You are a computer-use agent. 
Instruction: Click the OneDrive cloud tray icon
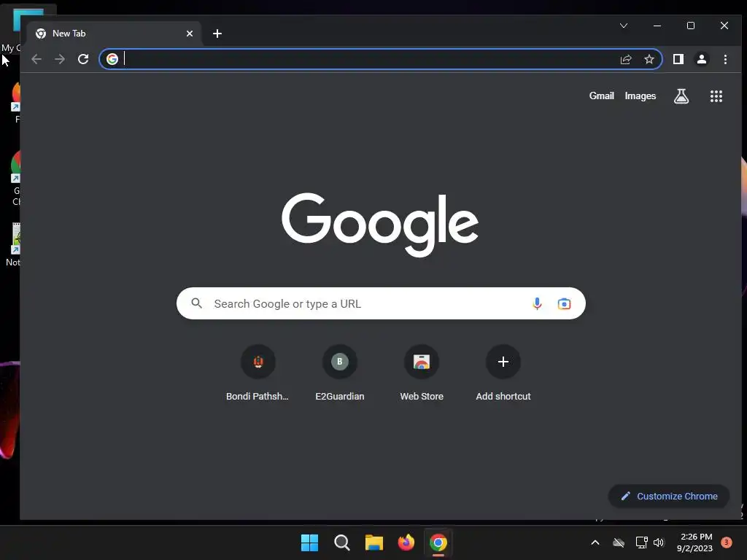coord(619,542)
